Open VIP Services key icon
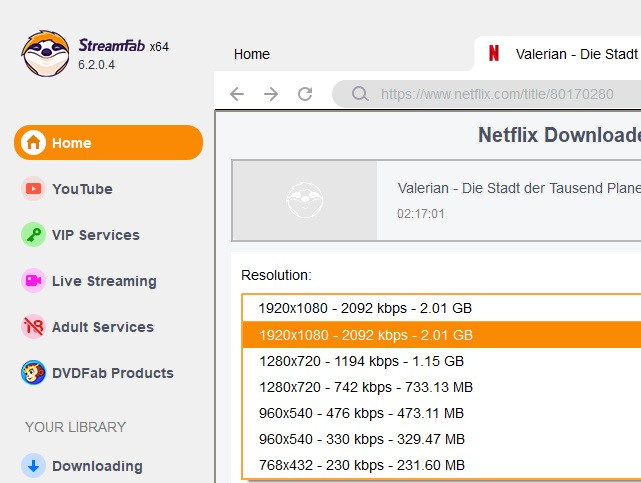This screenshot has height=483, width=641. (x=34, y=235)
